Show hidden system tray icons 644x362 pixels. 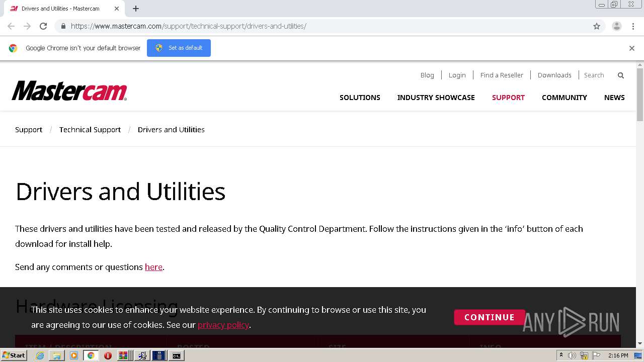coord(561,355)
